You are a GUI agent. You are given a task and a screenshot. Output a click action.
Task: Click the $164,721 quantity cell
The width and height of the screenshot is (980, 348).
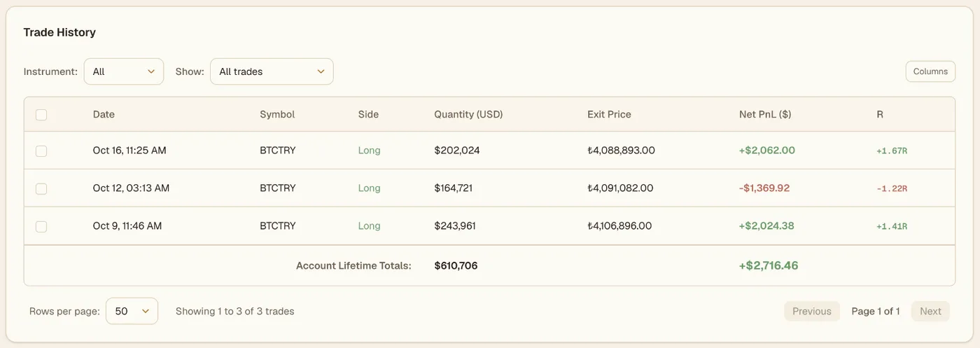pos(454,188)
